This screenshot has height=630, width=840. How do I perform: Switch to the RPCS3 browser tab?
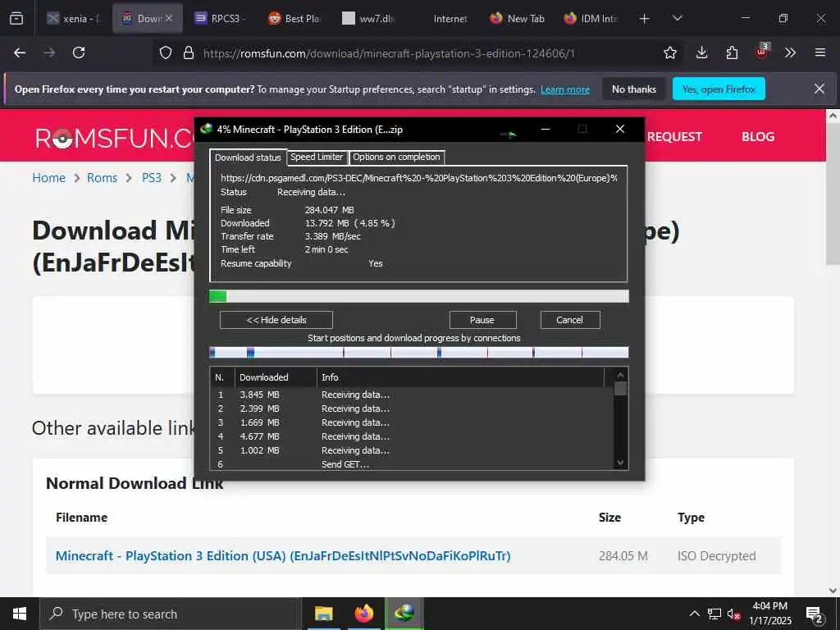220,19
